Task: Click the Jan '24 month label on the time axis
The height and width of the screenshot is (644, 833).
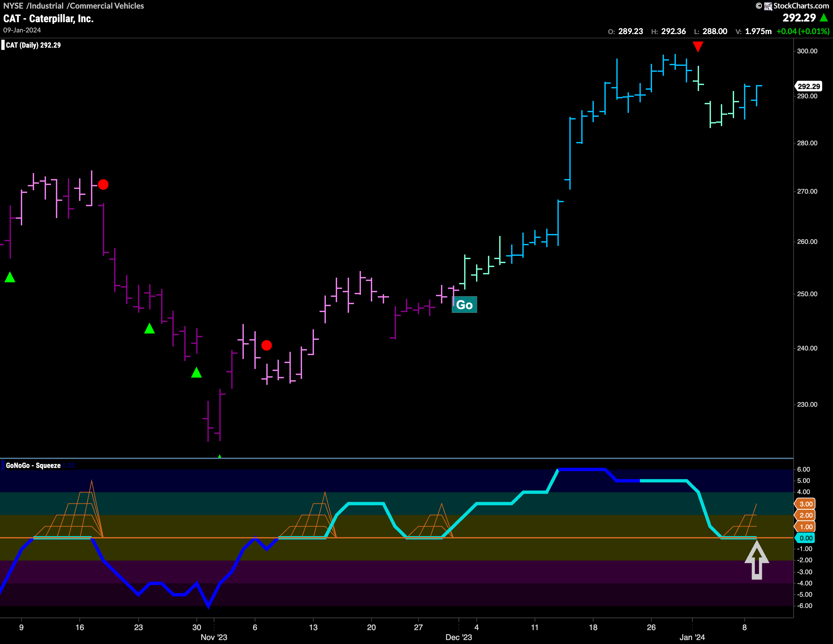Action: (x=692, y=637)
